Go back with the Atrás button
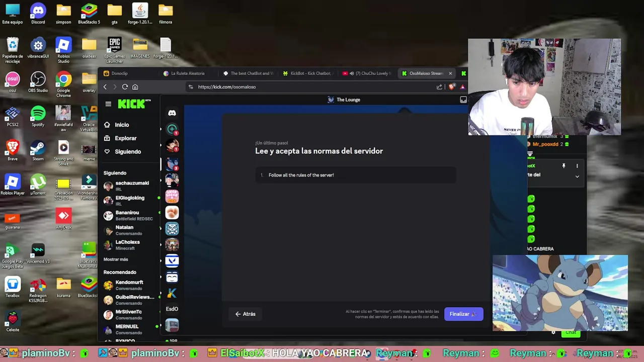The image size is (644, 362). [x=246, y=314]
